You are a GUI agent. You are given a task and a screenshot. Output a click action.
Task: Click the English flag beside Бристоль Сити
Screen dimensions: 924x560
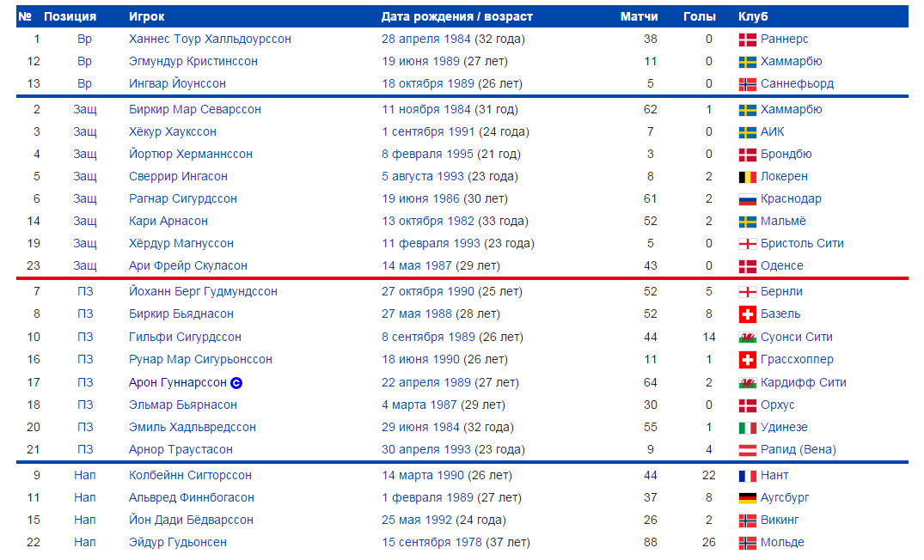(x=747, y=245)
